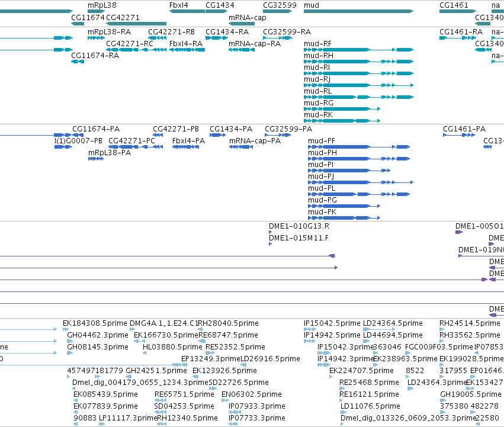
Task: Select the mud-PL protein label
Action: tap(322, 188)
